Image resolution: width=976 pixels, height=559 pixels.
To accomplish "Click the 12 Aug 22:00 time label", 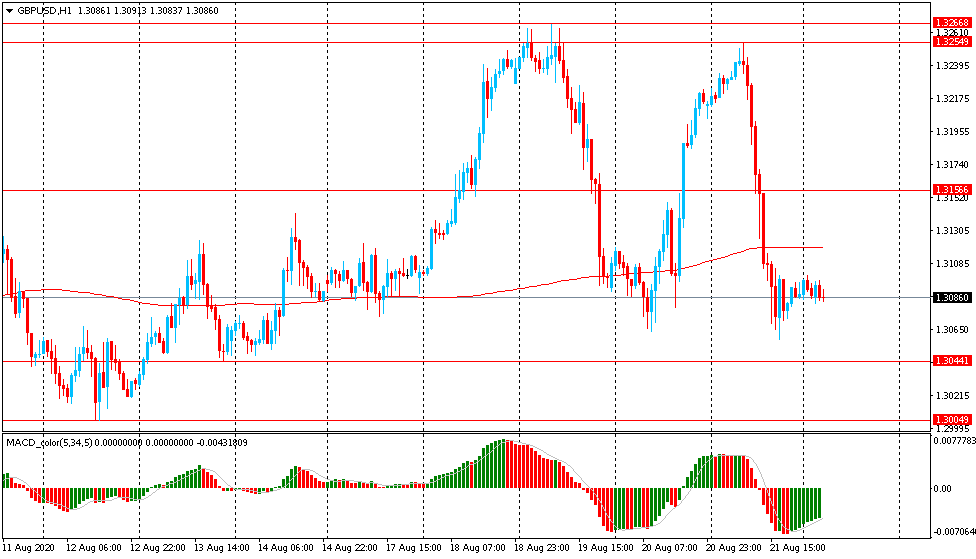I will 157,548.
